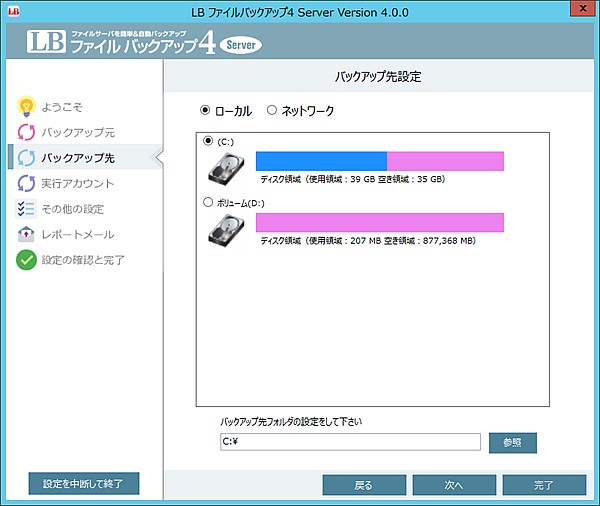Click the D: drive usage bar
This screenshot has height=506, width=600.
pyautogui.click(x=380, y=222)
